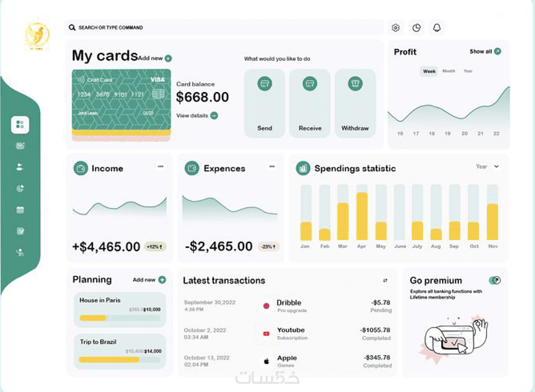Open the chart clock icon in header

coord(416,28)
